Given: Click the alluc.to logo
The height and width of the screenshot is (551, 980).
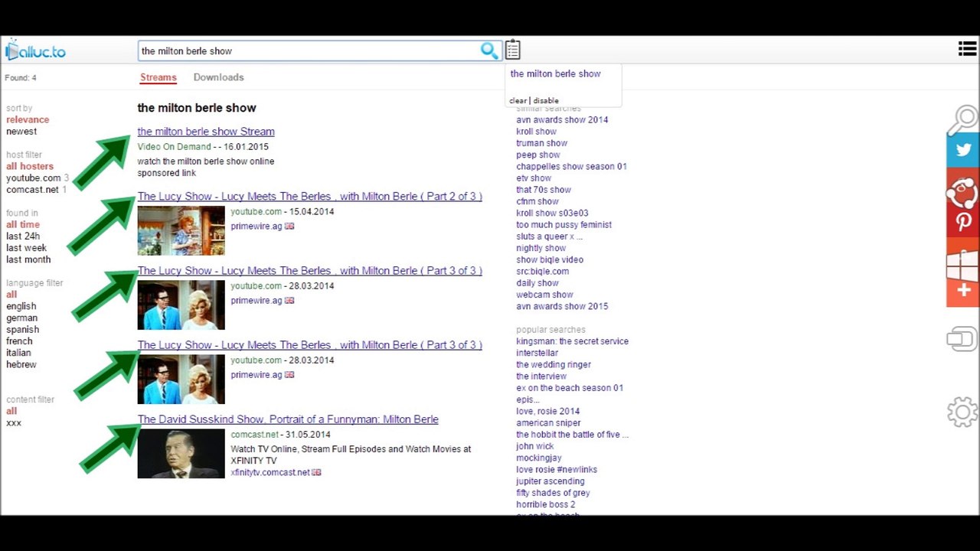Looking at the screenshot, I should click(35, 51).
